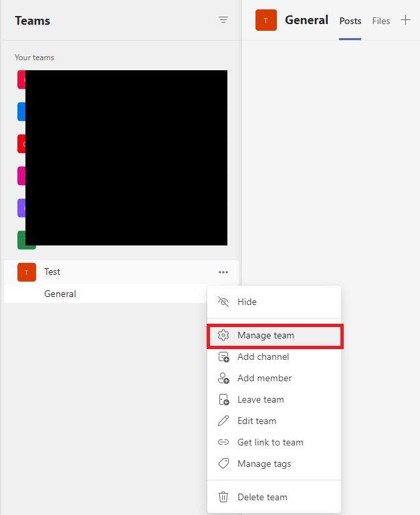Open the General channel under Test
420x515 pixels.
[x=106, y=294]
